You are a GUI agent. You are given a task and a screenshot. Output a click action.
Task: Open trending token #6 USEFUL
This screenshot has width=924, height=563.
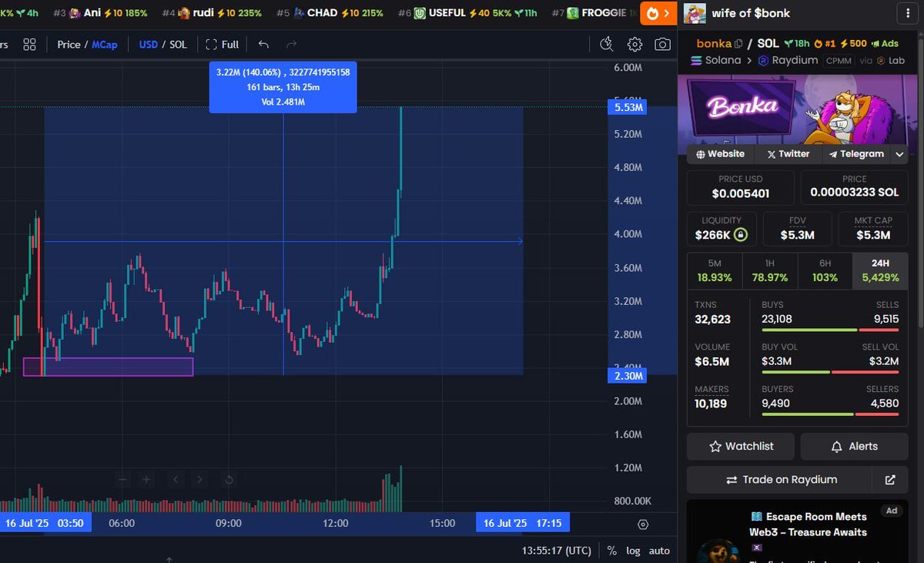tap(469, 13)
